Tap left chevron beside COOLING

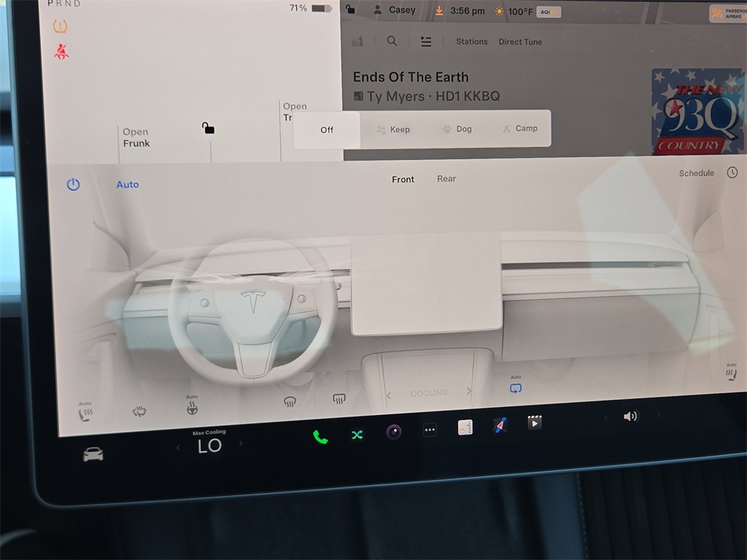pyautogui.click(x=389, y=395)
